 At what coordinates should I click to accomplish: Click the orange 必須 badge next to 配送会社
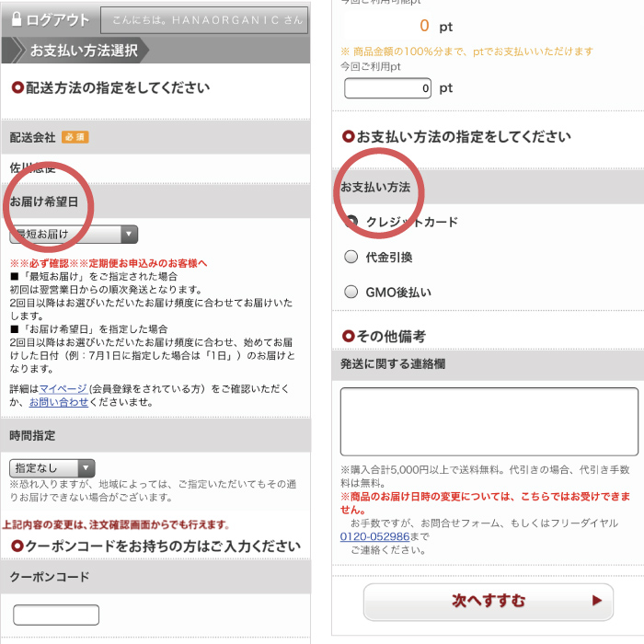[x=75, y=137]
